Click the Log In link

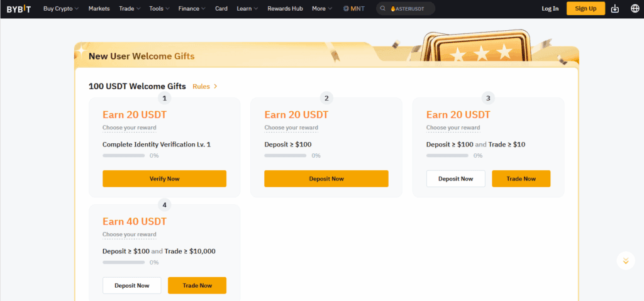(550, 9)
